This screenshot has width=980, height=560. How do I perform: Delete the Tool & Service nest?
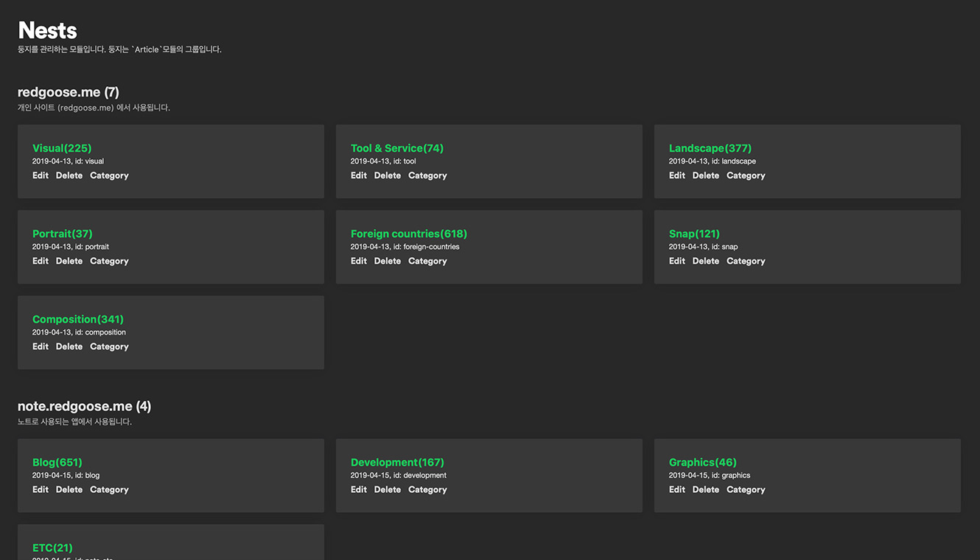(x=388, y=175)
